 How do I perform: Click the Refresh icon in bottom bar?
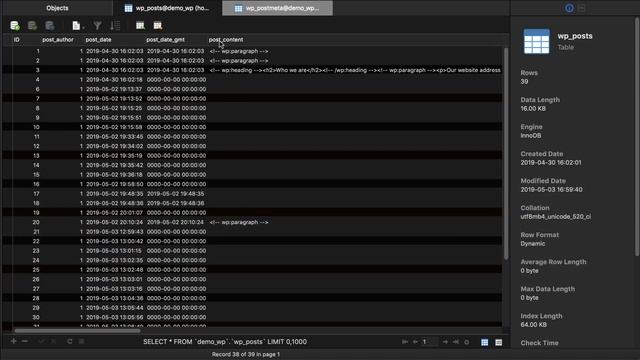tap(70, 341)
